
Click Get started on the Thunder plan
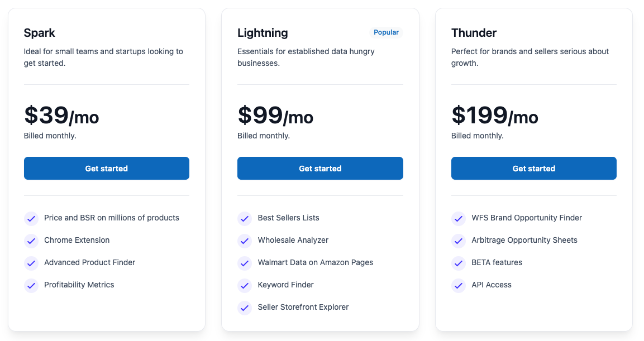click(533, 168)
